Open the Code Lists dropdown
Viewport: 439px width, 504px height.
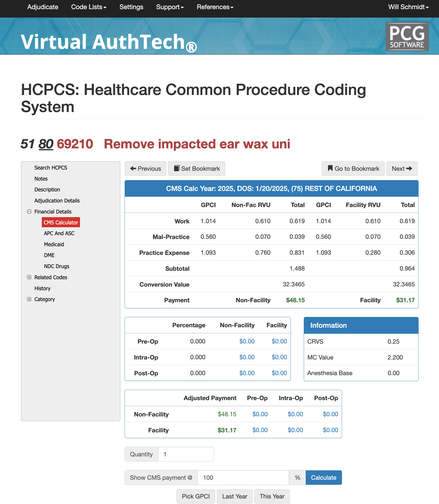coord(88,7)
